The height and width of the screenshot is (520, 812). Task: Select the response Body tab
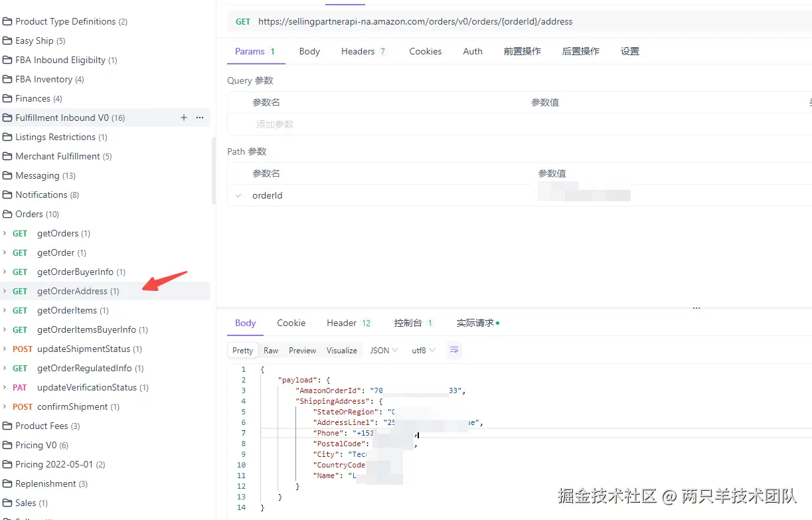click(245, 323)
